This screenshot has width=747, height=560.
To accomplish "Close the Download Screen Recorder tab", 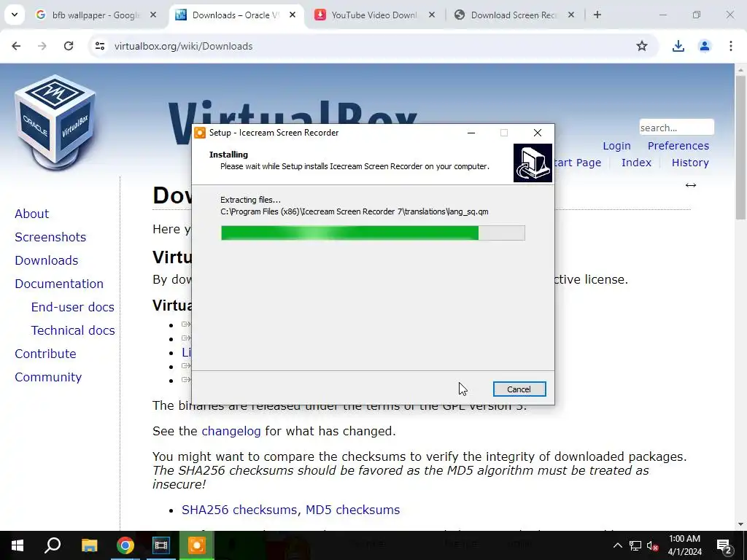I will coord(570,15).
